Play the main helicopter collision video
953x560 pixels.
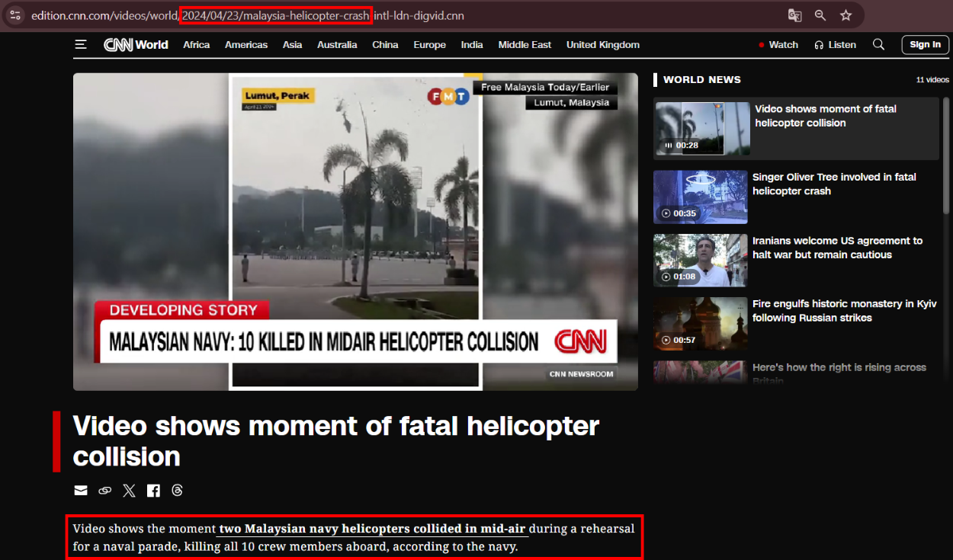[355, 232]
